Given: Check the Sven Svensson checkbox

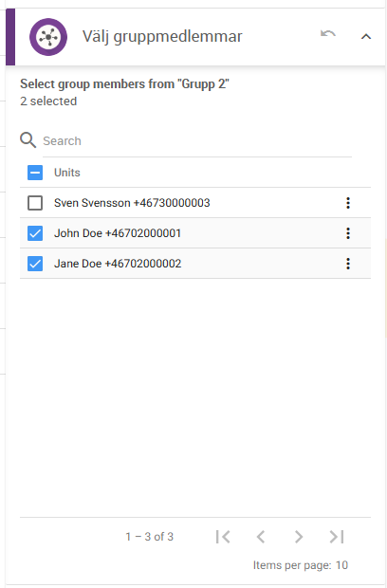Looking at the screenshot, I should pos(35,203).
